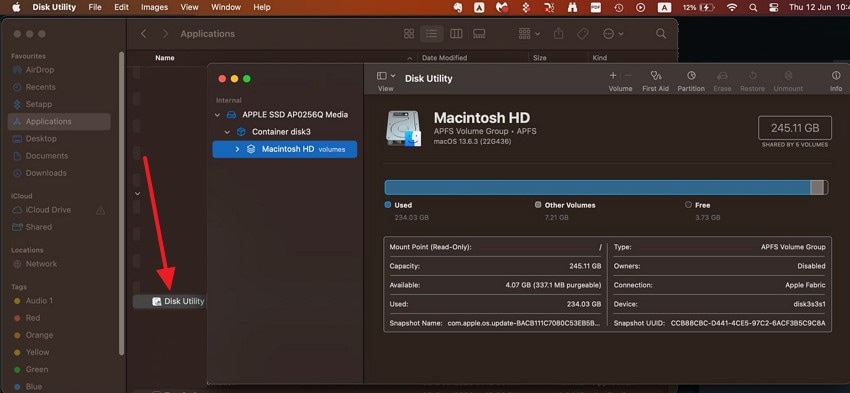Viewport: 850px width, 393px height.
Task: Click the Finder Share icon
Action: click(558, 34)
